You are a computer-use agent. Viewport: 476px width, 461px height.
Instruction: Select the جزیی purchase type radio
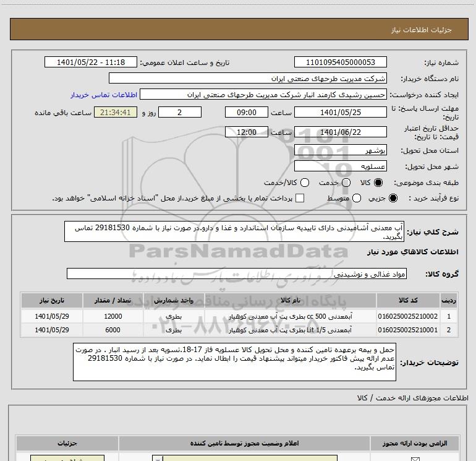tap(393, 198)
